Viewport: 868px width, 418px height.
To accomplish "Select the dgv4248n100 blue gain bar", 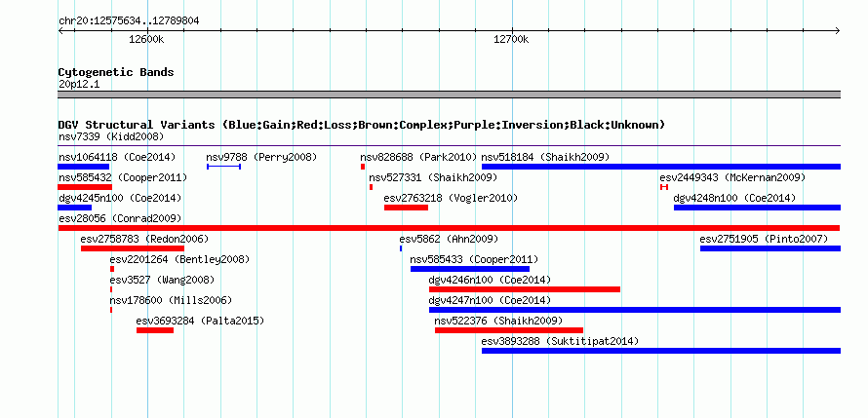I will pos(757,208).
